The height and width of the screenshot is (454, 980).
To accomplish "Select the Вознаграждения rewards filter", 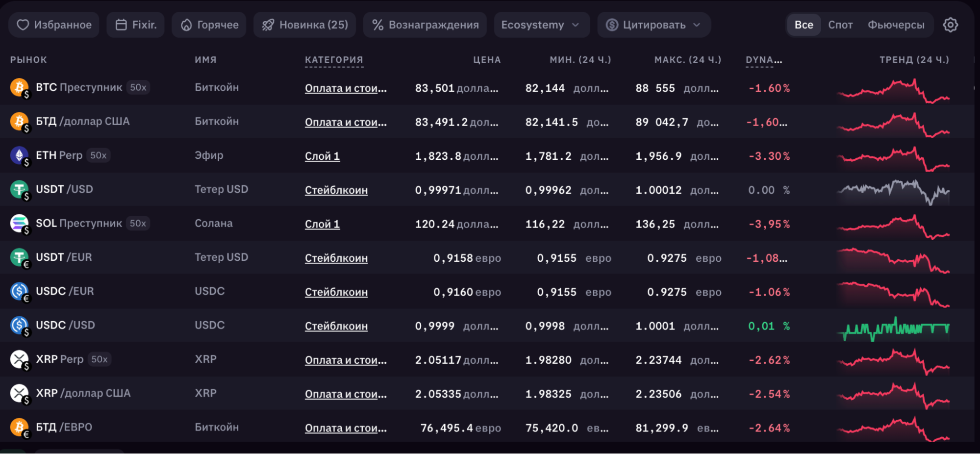I will [x=425, y=25].
